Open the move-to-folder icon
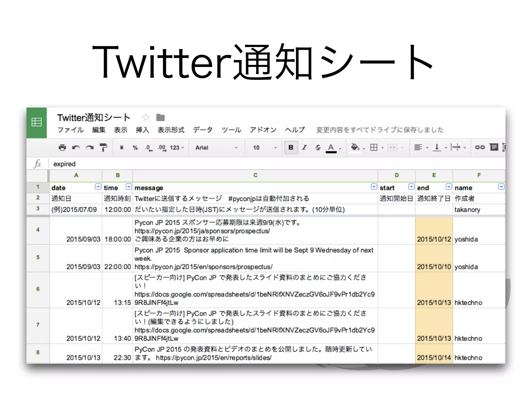Viewport: 532px width, 399px height. pyautogui.click(x=161, y=117)
